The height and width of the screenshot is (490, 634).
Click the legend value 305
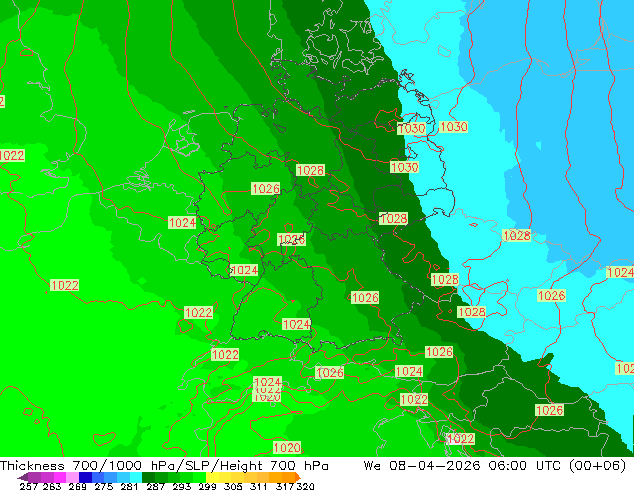tap(233, 486)
